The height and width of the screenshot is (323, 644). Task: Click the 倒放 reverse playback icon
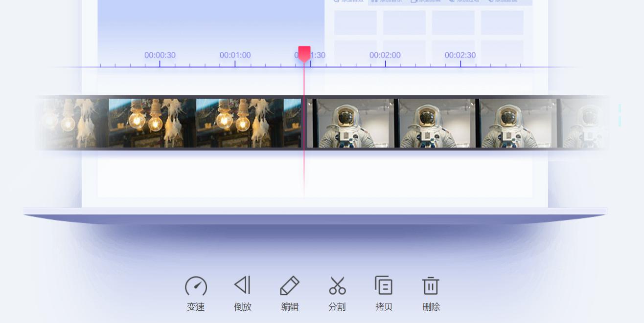point(242,285)
